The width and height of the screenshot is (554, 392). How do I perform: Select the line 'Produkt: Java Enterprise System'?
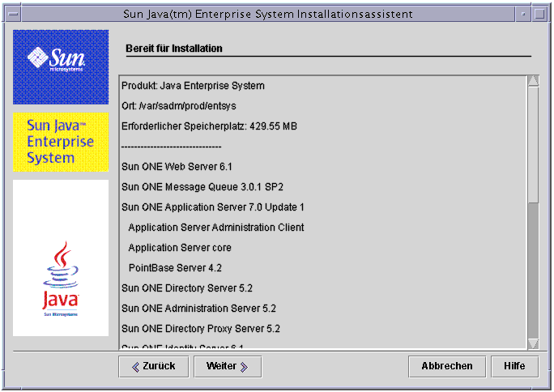click(193, 86)
